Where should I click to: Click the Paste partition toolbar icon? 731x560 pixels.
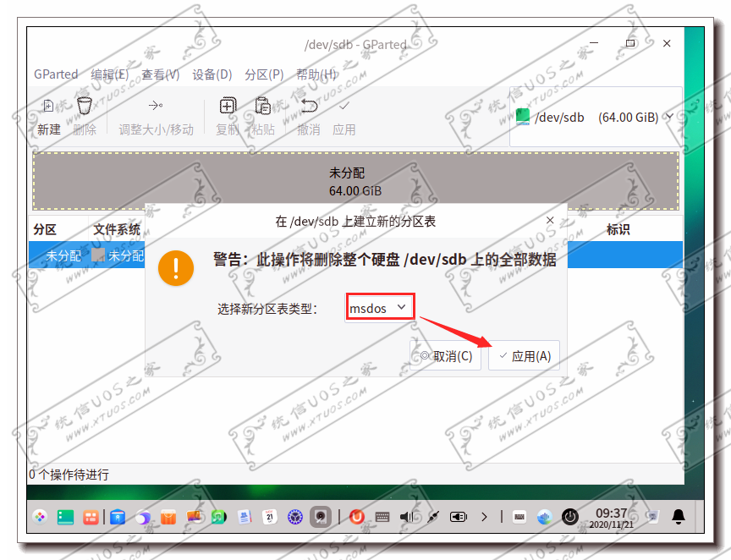click(x=263, y=106)
